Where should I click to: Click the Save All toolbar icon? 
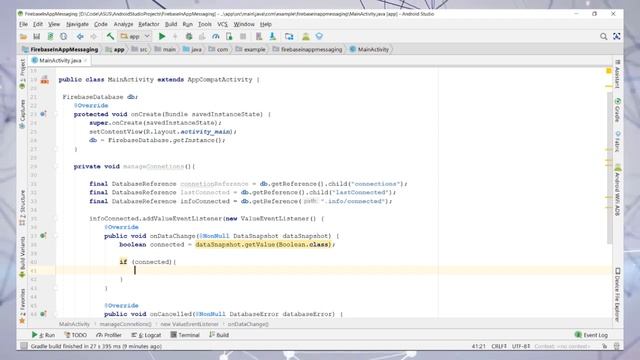(36, 36)
